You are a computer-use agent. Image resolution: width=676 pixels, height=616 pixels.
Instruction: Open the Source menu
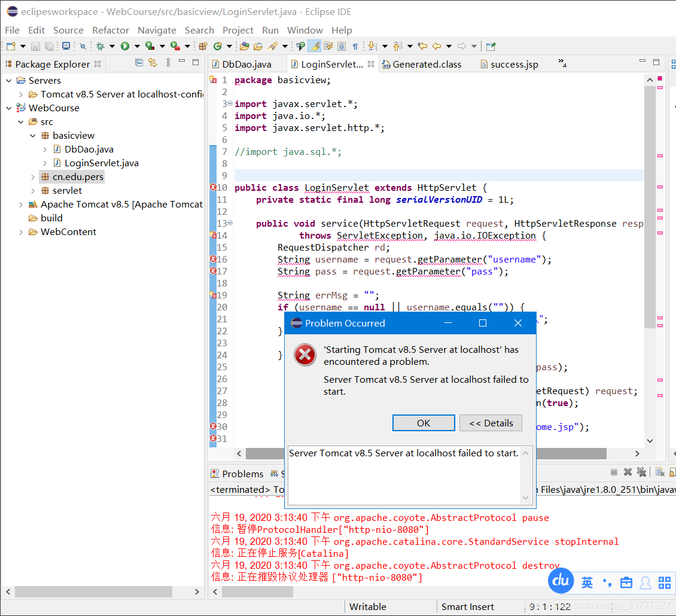(x=68, y=30)
